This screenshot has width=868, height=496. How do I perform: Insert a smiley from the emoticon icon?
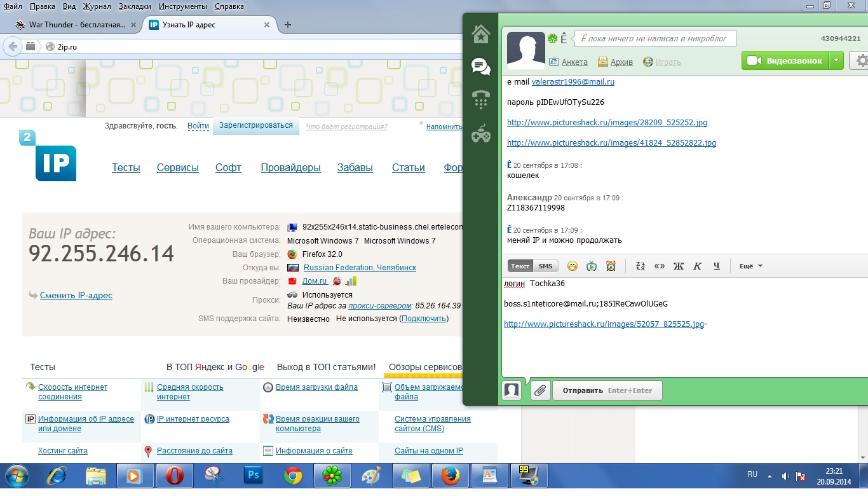click(573, 266)
